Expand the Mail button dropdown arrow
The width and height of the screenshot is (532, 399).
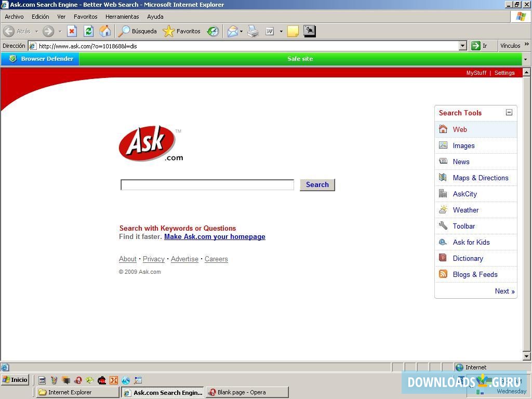click(241, 32)
